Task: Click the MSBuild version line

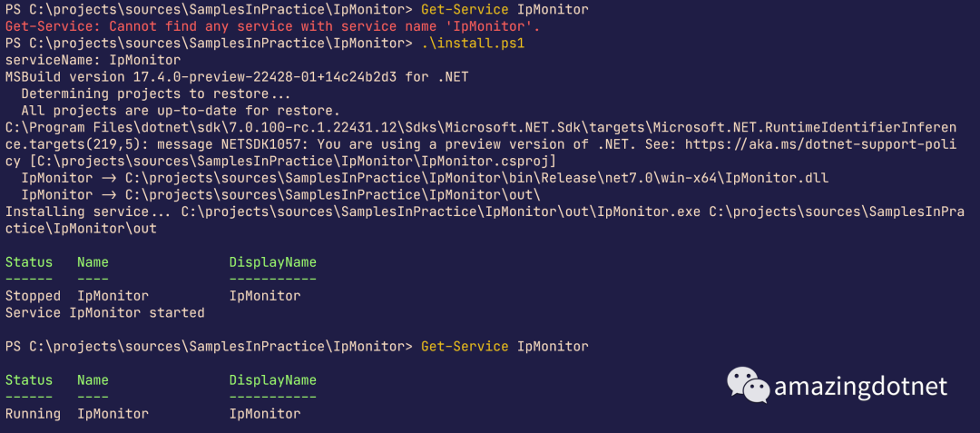Action: tap(237, 77)
